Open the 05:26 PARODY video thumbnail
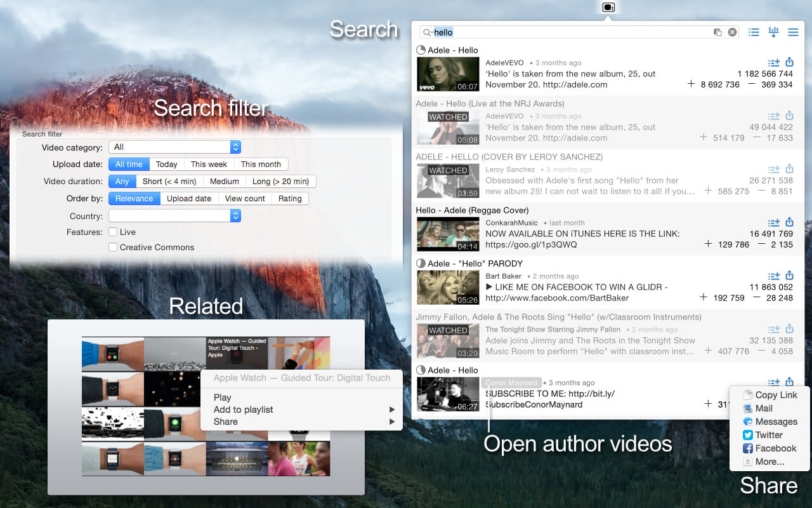Viewport: 812px width, 508px height. point(448,288)
